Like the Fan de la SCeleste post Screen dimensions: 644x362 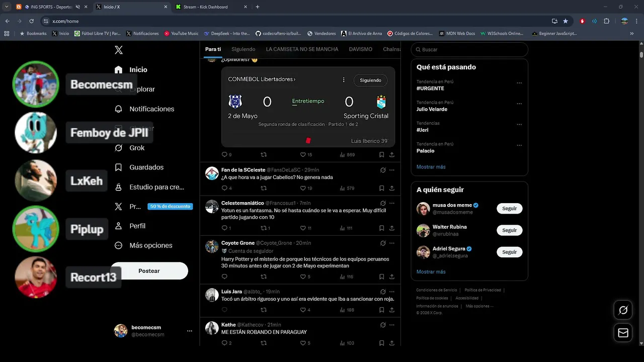[303, 188]
